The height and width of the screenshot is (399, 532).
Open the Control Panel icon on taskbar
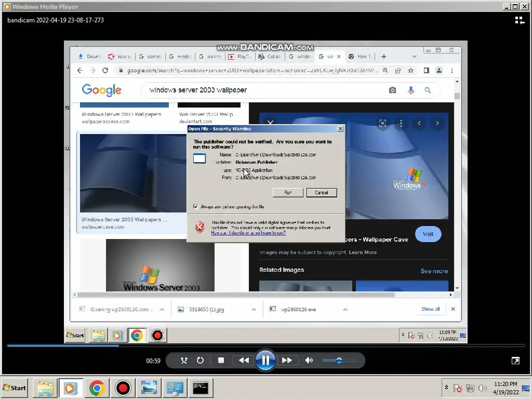coord(175,388)
